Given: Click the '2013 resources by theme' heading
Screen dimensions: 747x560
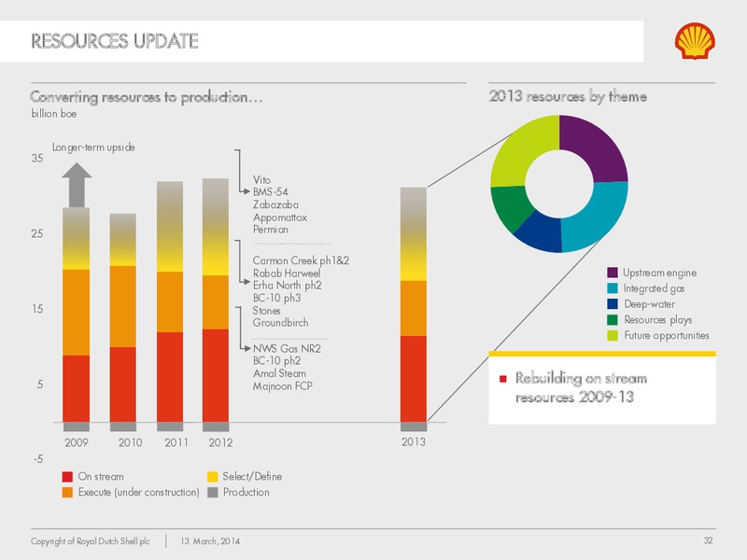Looking at the screenshot, I should [x=568, y=97].
